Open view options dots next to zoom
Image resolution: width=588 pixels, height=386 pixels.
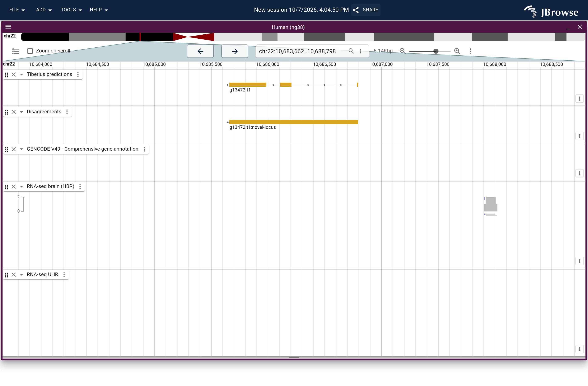(470, 51)
